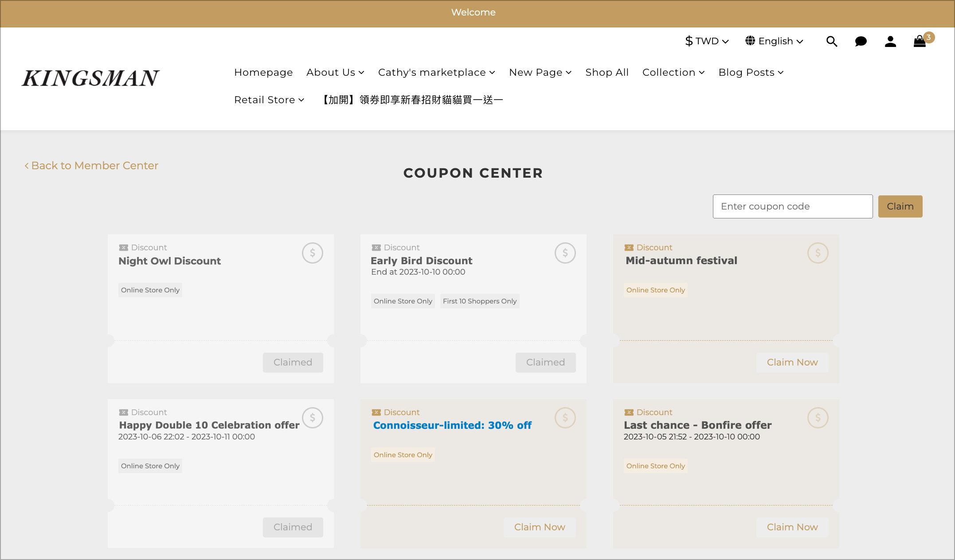Expand the Collection menu
Image resolution: width=955 pixels, height=560 pixels.
coord(673,72)
